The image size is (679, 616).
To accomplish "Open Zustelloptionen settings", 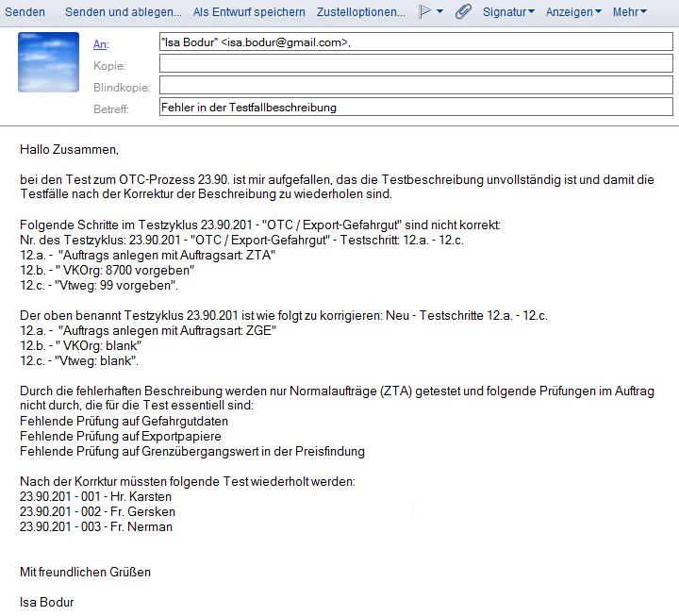I will tap(361, 12).
